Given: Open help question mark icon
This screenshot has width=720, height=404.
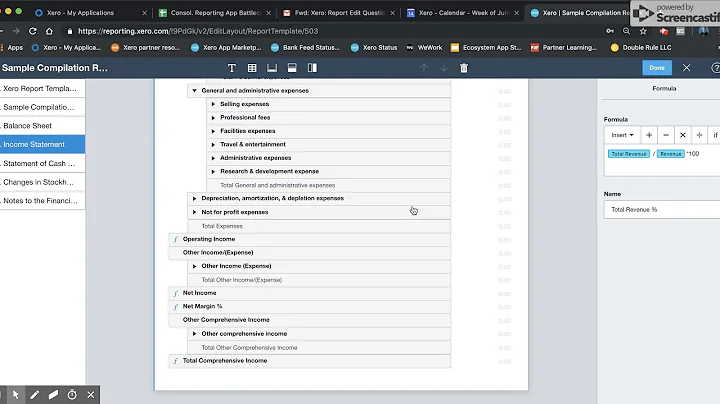Looking at the screenshot, I should 715,67.
